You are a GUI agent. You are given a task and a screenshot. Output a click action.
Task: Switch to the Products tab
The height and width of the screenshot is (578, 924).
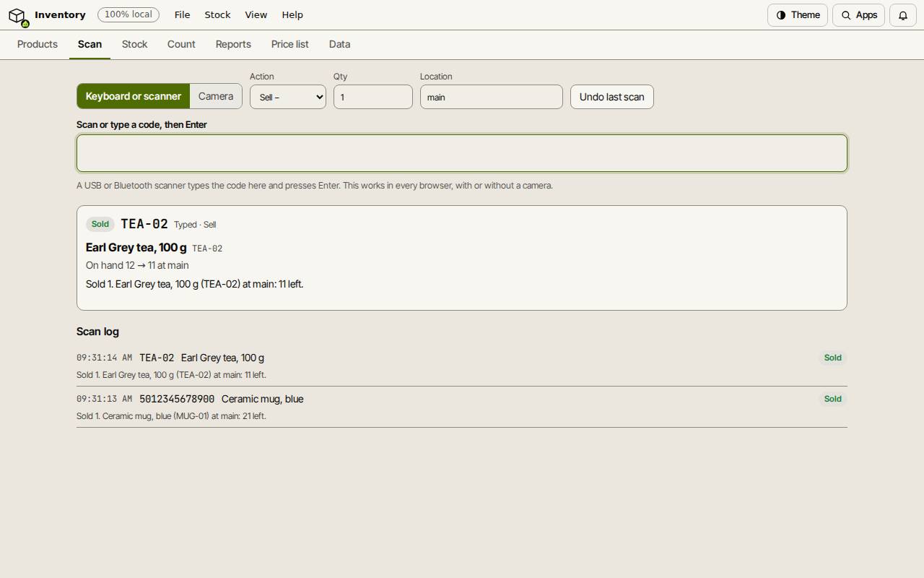coord(38,44)
